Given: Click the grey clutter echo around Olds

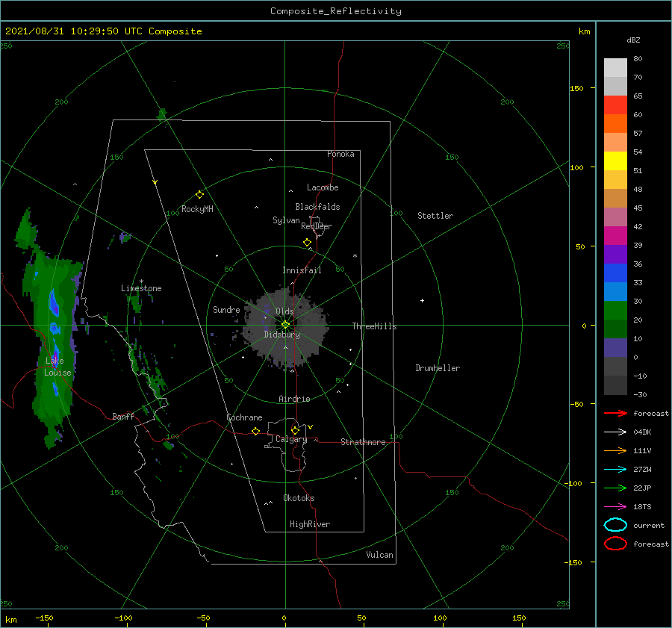Looking at the screenshot, I should click(x=285, y=328).
